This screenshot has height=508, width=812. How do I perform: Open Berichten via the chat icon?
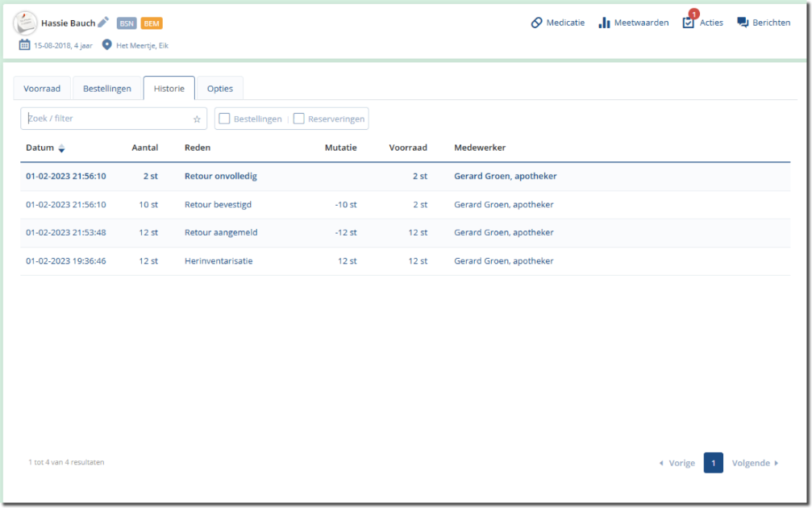pos(743,23)
